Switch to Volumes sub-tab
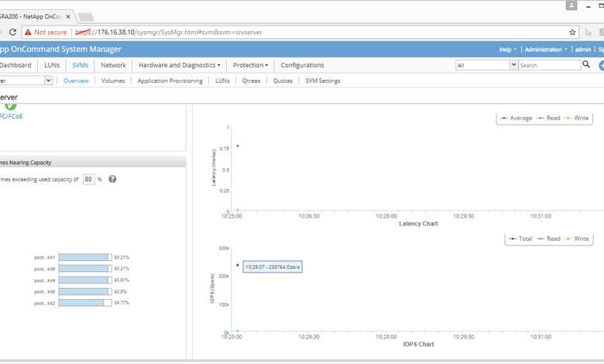The image size is (604, 364). [113, 81]
